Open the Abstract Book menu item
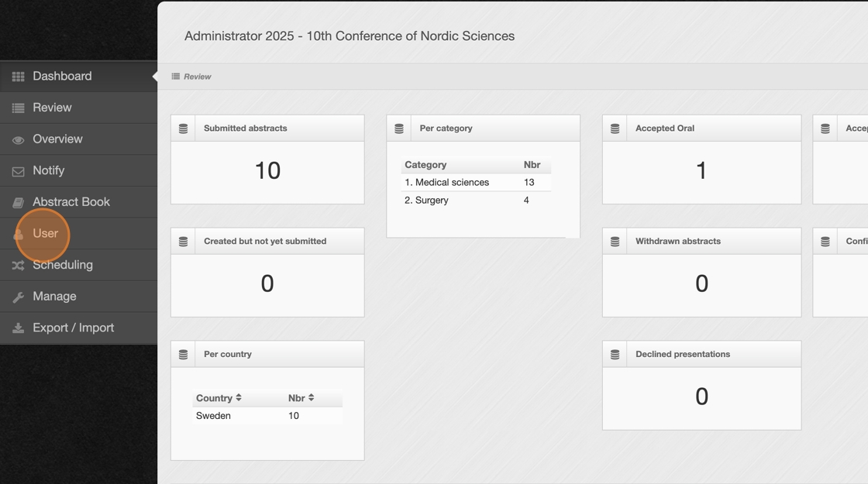 (x=71, y=202)
